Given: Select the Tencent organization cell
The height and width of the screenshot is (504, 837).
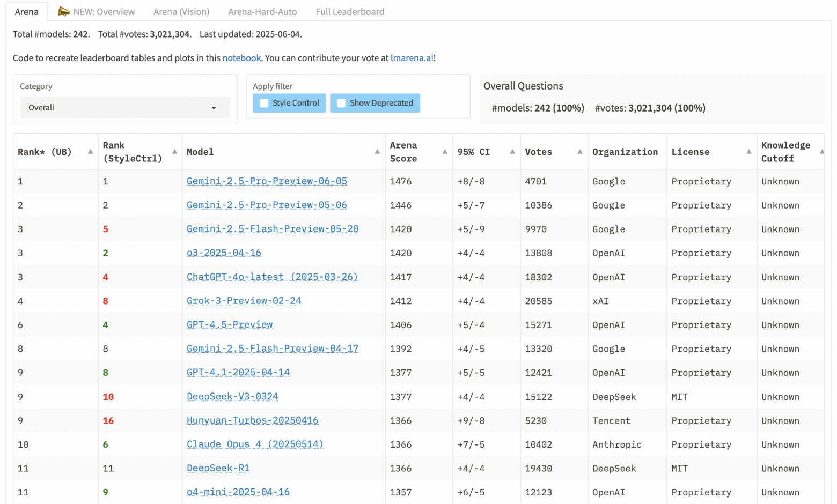Looking at the screenshot, I should pos(611,420).
